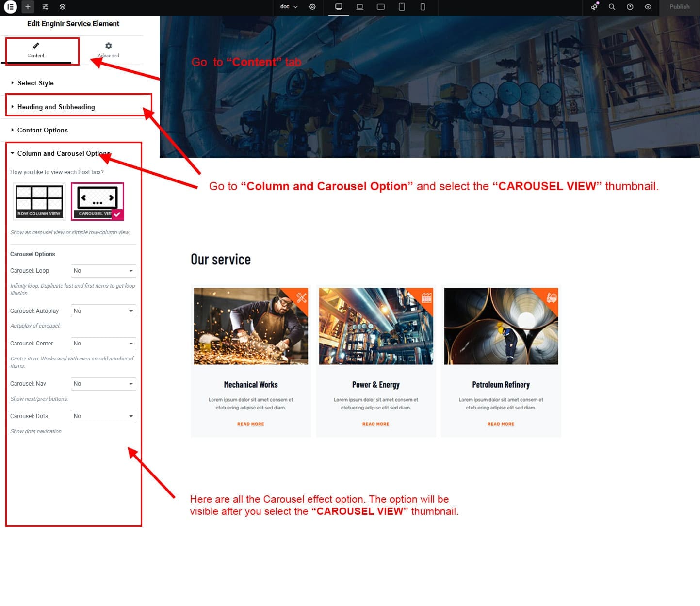Click the Elementor logo icon

(x=10, y=7)
